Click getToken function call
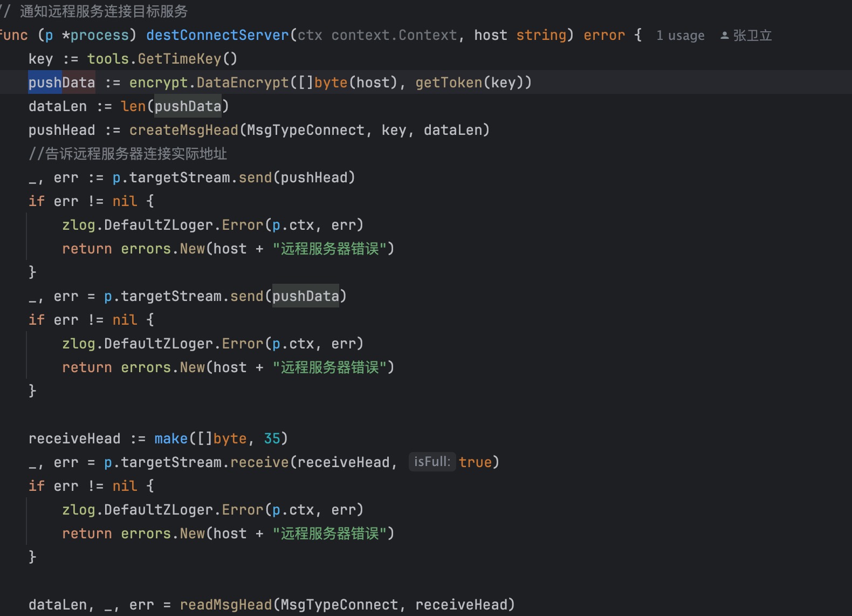This screenshot has width=852, height=616. pos(449,83)
